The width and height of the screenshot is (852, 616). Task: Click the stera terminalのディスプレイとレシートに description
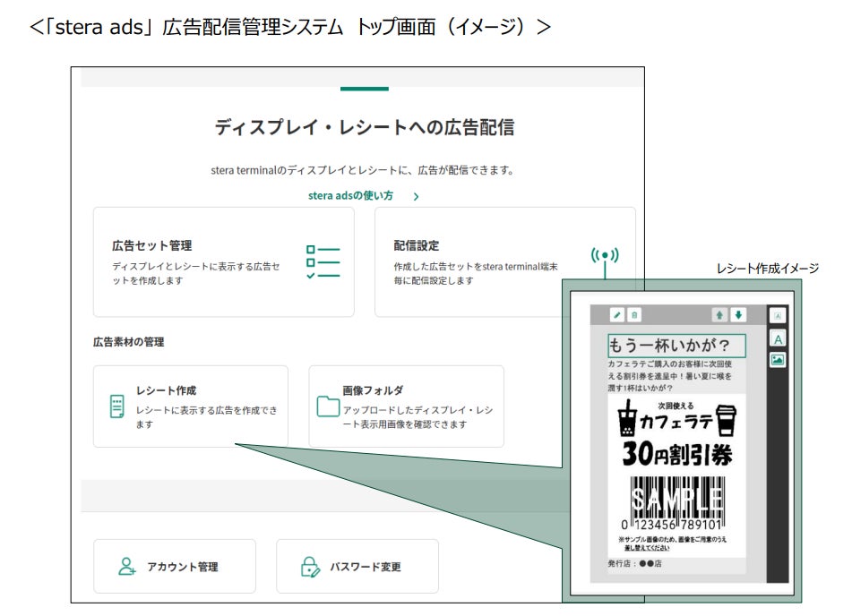(363, 170)
